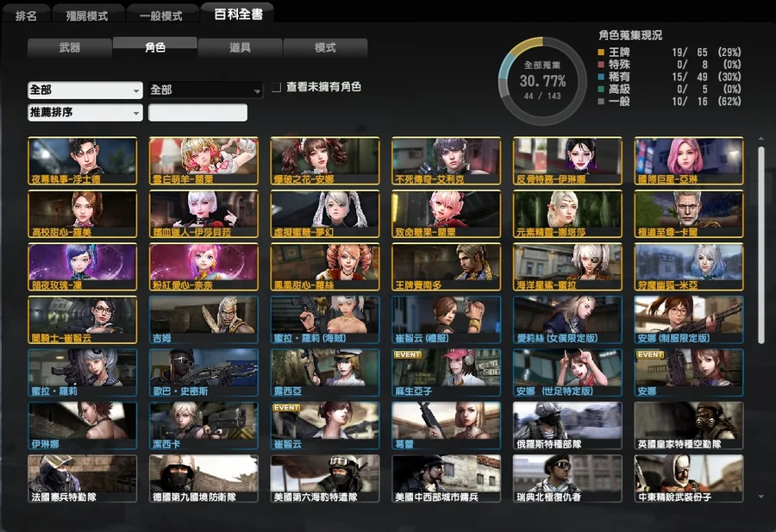Open the 虛擬蜜糖-夢幻 card
The image size is (776, 532).
point(325,214)
